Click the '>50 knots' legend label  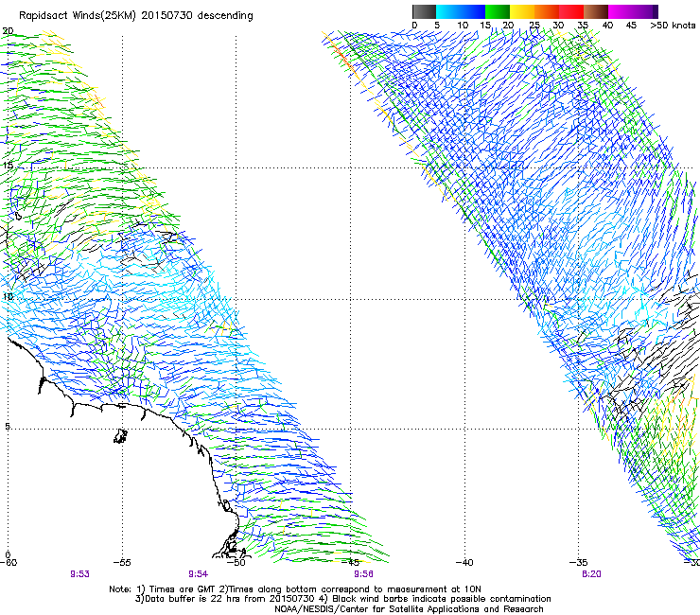[x=673, y=25]
